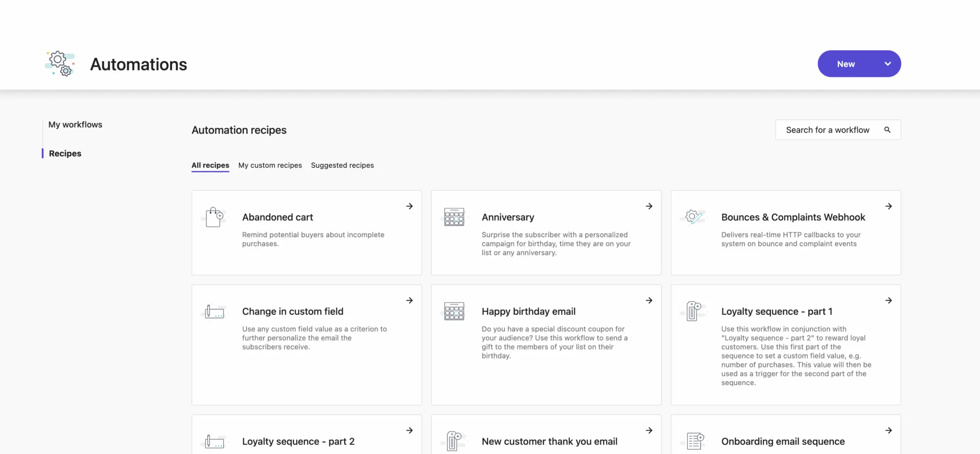Click the Automations gears logo
Viewport: 980px width, 454px height.
click(59, 63)
